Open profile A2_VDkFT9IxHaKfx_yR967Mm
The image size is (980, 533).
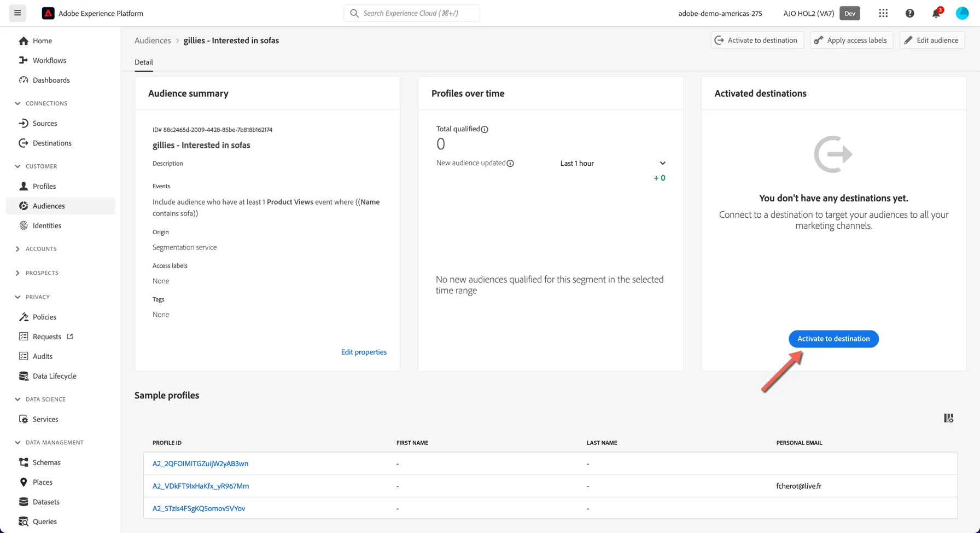(x=201, y=486)
